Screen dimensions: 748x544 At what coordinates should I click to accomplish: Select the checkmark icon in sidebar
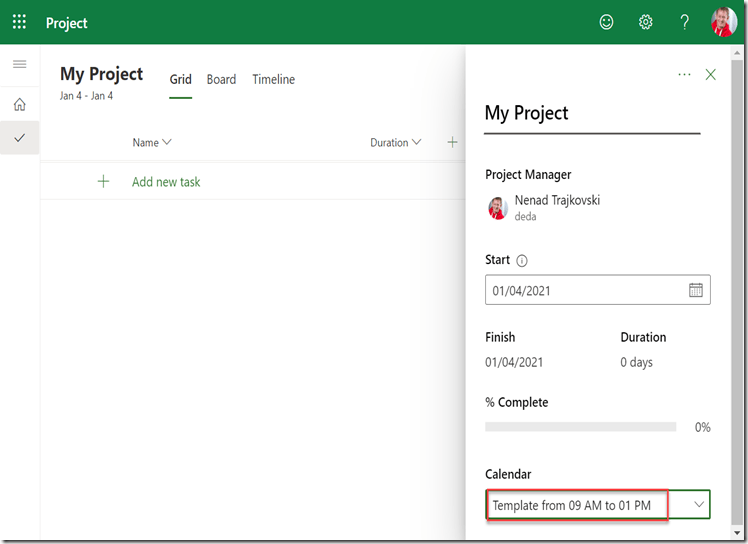pos(20,138)
